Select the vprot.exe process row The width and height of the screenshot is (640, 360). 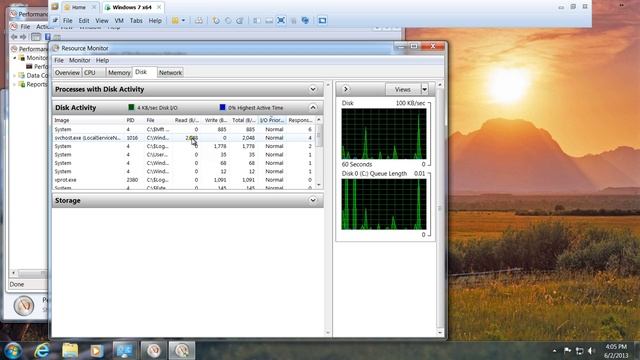(184, 180)
